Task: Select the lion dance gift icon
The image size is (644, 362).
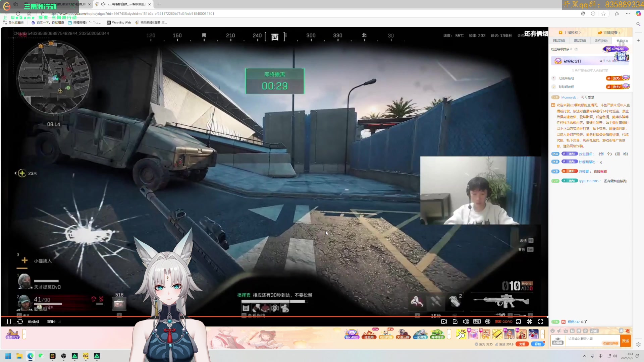Action: [x=485, y=334]
